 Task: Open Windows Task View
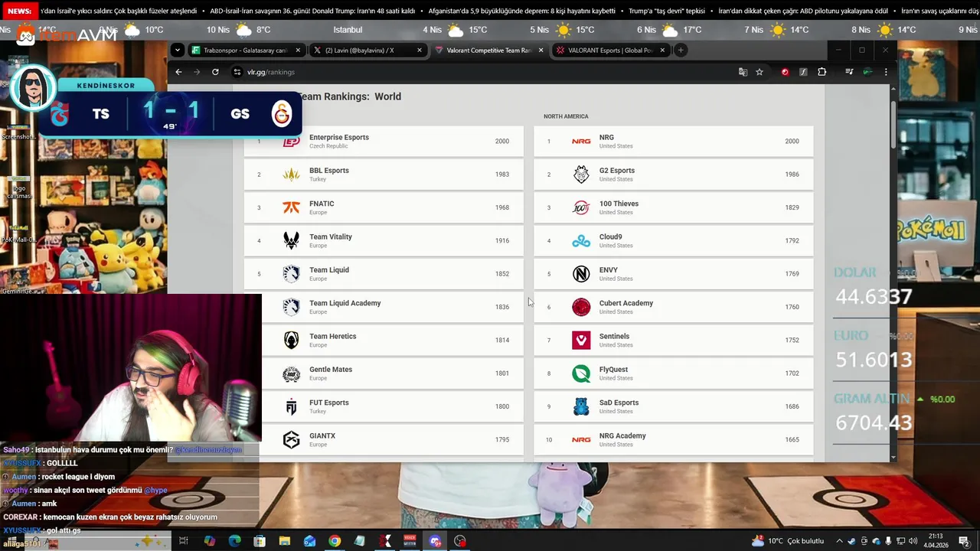coord(184,541)
